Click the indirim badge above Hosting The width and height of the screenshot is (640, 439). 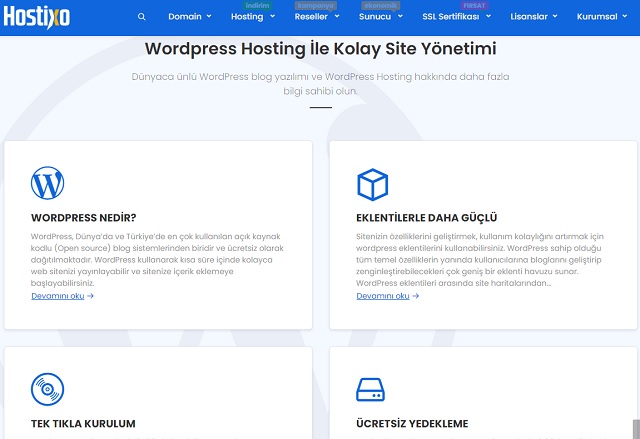pos(257,5)
